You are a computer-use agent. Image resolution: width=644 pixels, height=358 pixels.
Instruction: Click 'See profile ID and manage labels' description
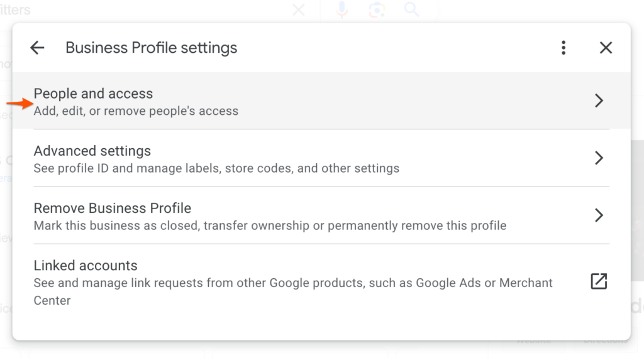tap(216, 168)
